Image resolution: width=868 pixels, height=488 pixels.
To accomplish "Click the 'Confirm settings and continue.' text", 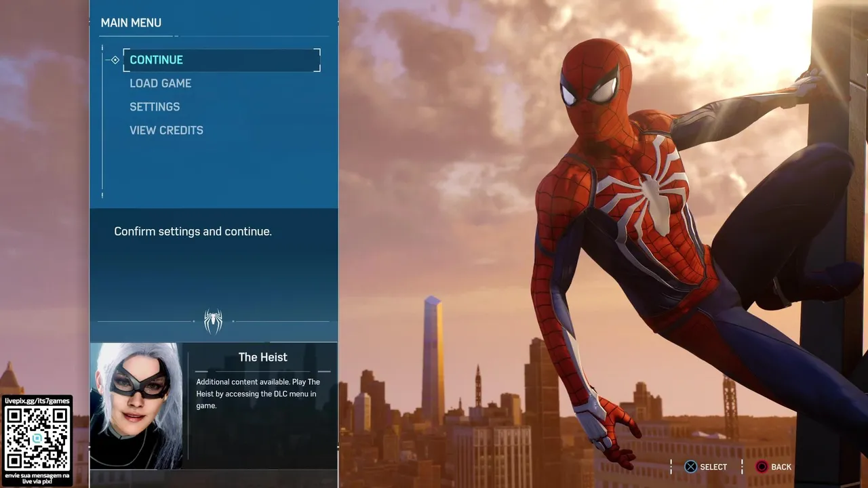I will [x=193, y=231].
